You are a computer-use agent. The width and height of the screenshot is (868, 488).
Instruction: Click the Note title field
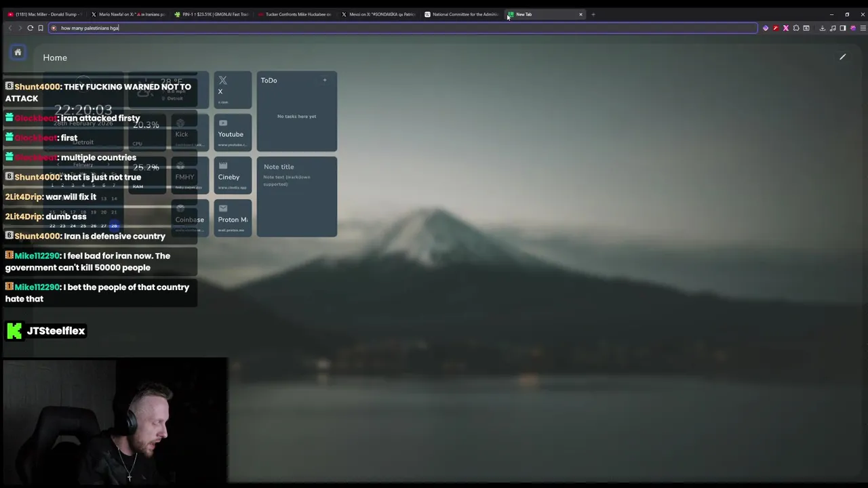pos(279,167)
